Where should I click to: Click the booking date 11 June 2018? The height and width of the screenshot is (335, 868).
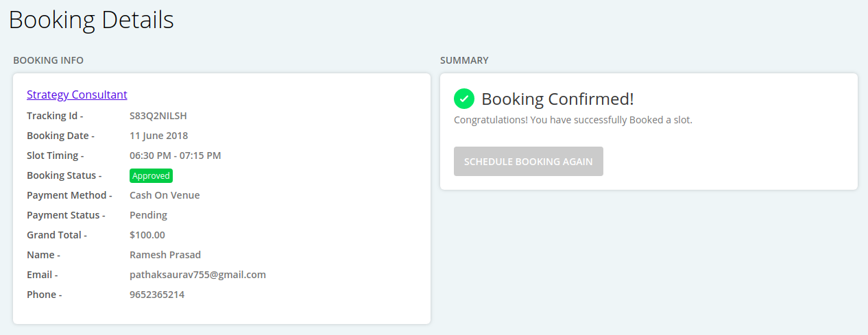coord(158,136)
